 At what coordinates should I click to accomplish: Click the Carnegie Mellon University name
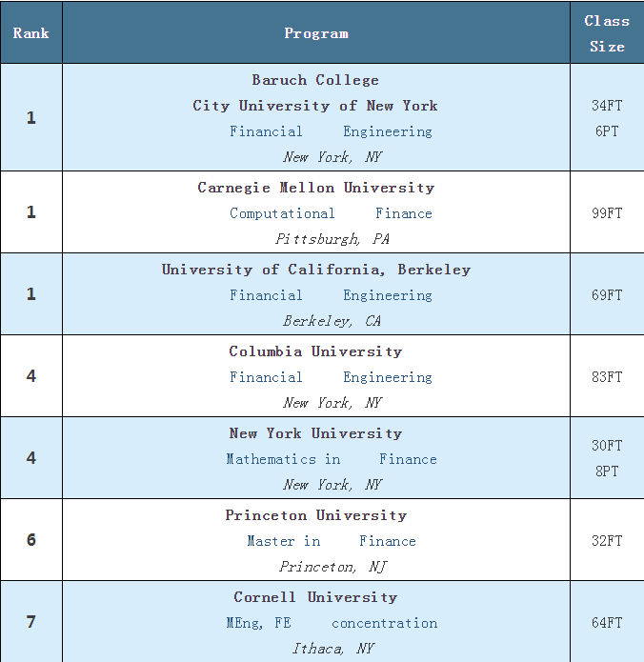click(x=316, y=188)
